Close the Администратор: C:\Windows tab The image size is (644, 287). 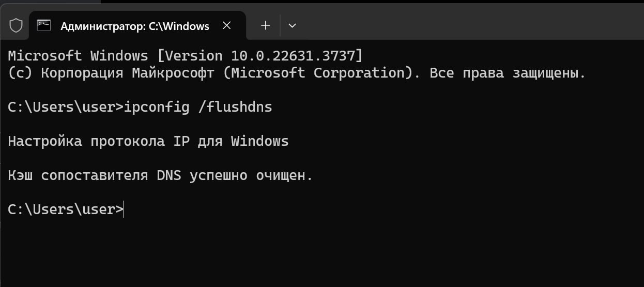[226, 25]
